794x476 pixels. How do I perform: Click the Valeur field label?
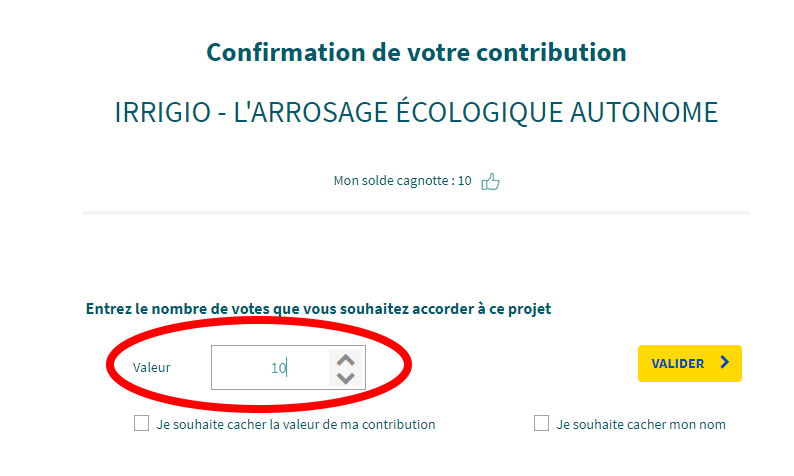(151, 367)
